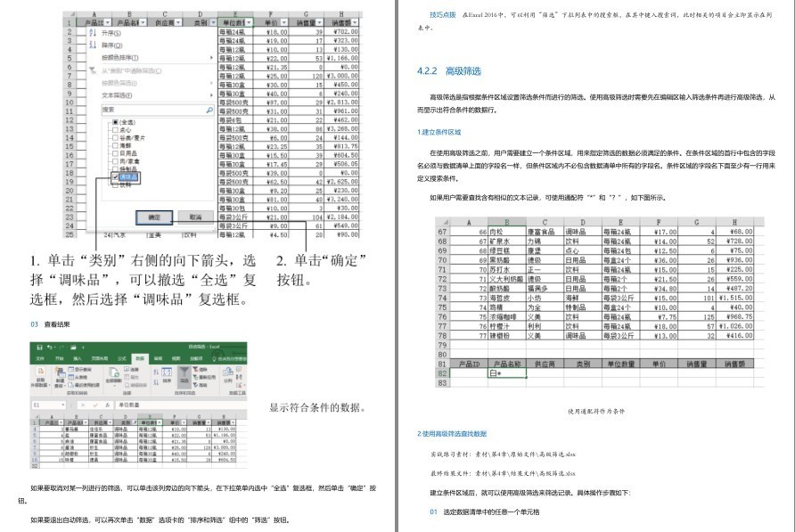Click the 获取外部数据 icon on the ribbon
The image size is (795, 532).
pos(40,372)
